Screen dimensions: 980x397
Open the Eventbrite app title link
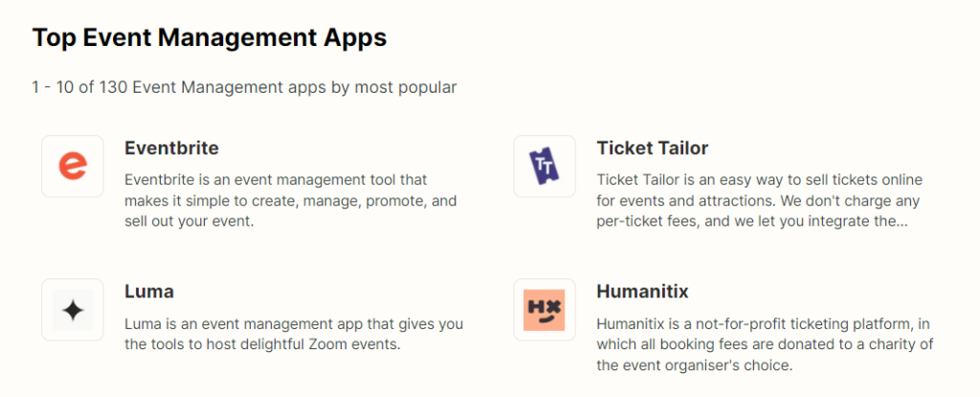tap(171, 148)
